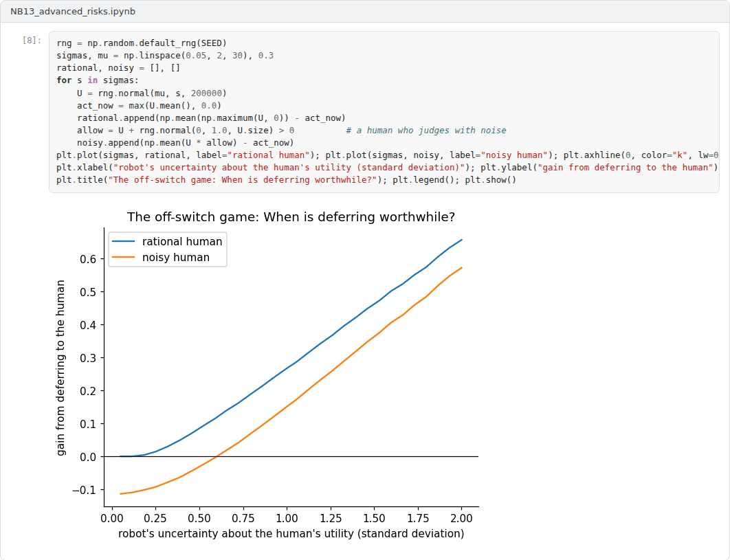This screenshot has width=730, height=560.
Task: Click the y-axis tick label 0.4
Action: (x=88, y=325)
